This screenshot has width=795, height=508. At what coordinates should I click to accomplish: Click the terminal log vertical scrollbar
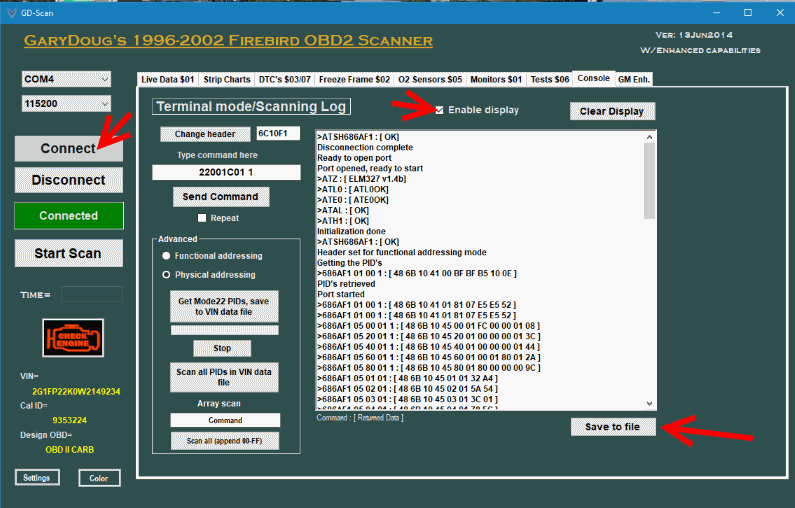coord(650,270)
